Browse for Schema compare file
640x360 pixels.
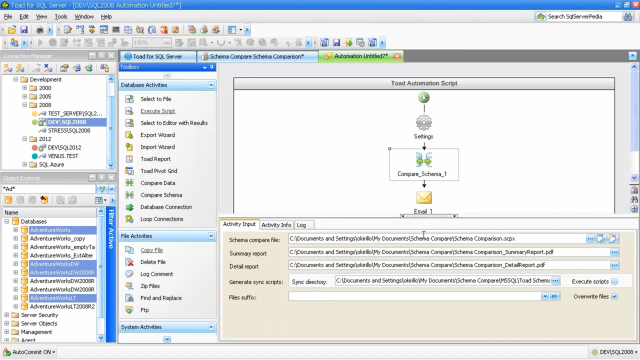[x=591, y=239]
